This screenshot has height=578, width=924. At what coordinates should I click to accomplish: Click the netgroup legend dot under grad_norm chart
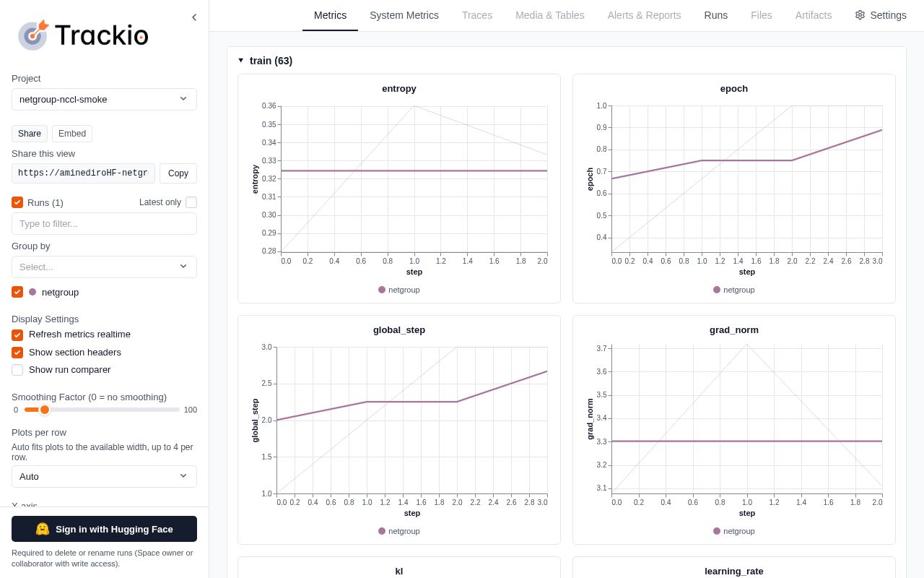(717, 531)
